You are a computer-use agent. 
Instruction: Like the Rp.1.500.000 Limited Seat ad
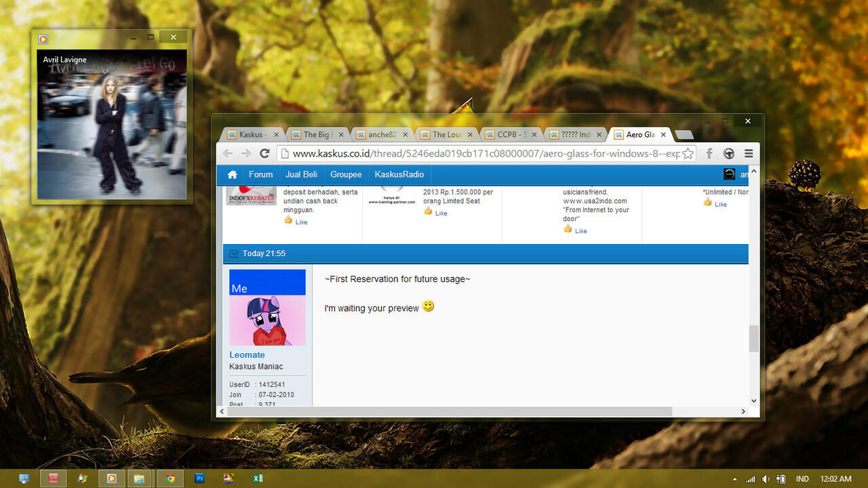435,212
